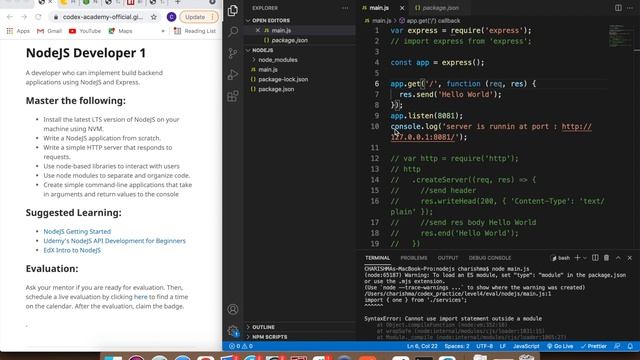Close main.js in Open Editors list

[258, 30]
